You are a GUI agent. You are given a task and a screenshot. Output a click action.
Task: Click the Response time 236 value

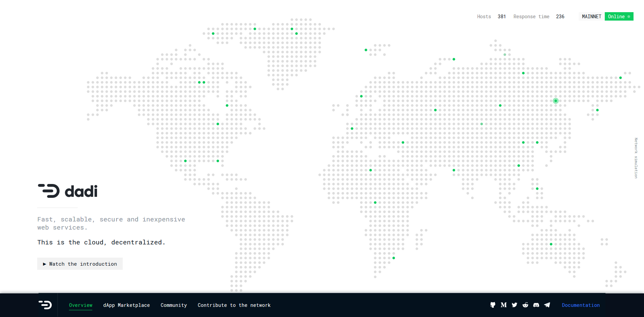pyautogui.click(x=539, y=17)
